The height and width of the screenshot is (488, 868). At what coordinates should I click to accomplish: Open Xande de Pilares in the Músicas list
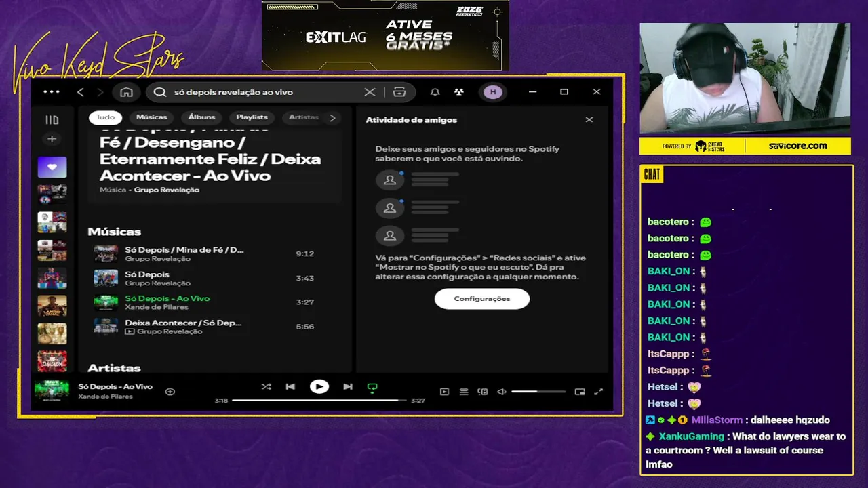[x=157, y=307]
